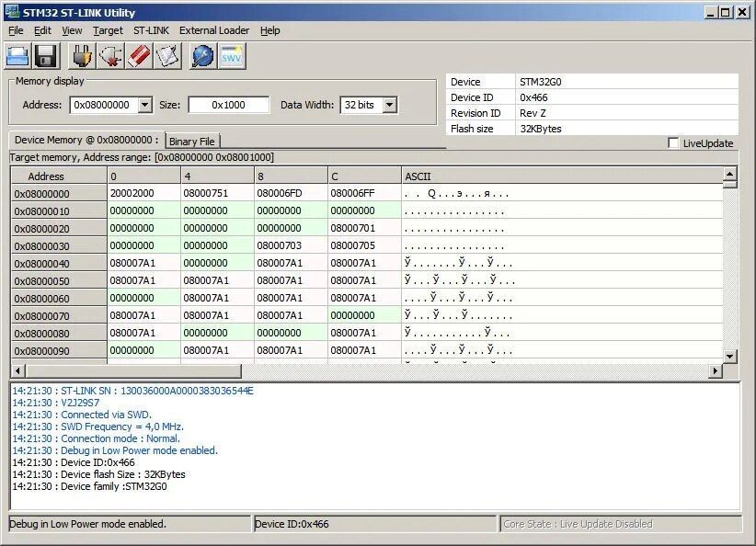This screenshot has height=546, width=756.
Task: Click the Device flash Size log line
Action: tap(98, 474)
